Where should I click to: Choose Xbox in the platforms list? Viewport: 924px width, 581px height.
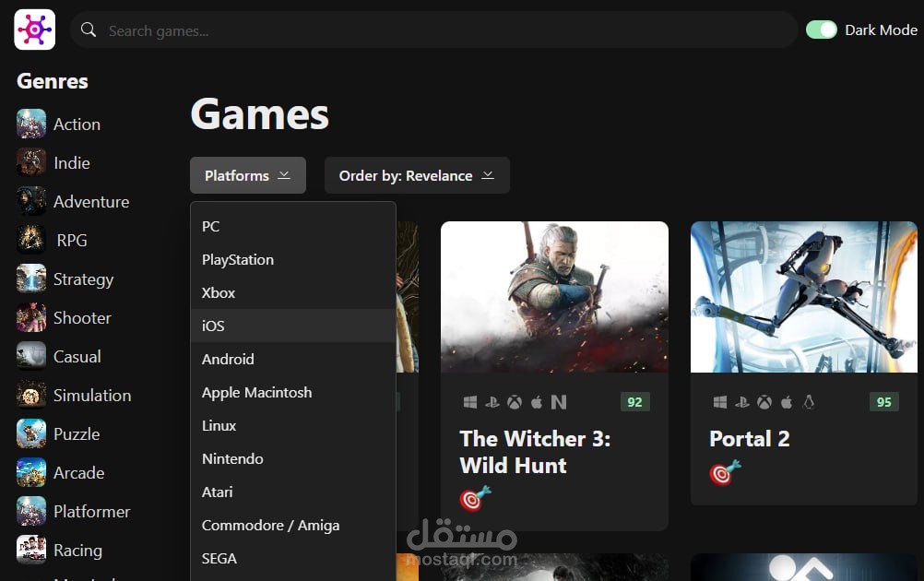pyautogui.click(x=293, y=293)
